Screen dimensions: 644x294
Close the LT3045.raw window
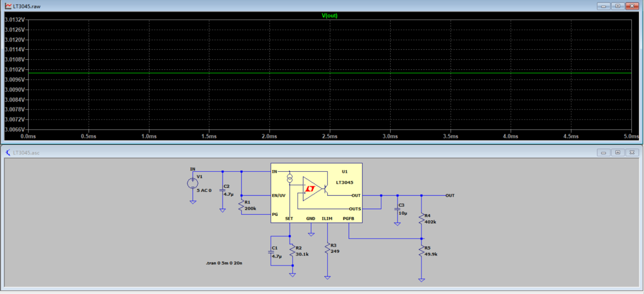click(631, 5)
